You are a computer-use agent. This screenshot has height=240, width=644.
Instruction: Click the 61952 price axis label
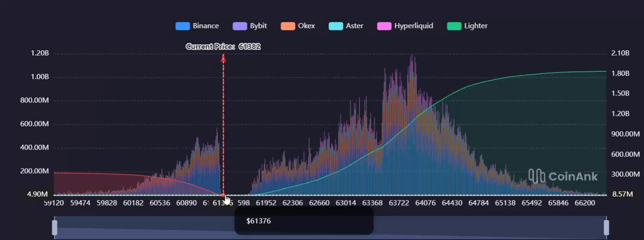point(266,204)
